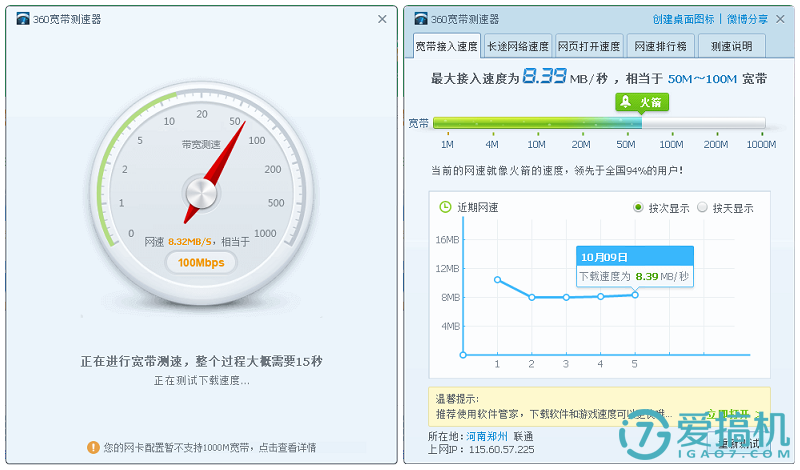This screenshot has width=800, height=470.
Task: Click the 50M~100M bandwidth text
Action: point(702,79)
